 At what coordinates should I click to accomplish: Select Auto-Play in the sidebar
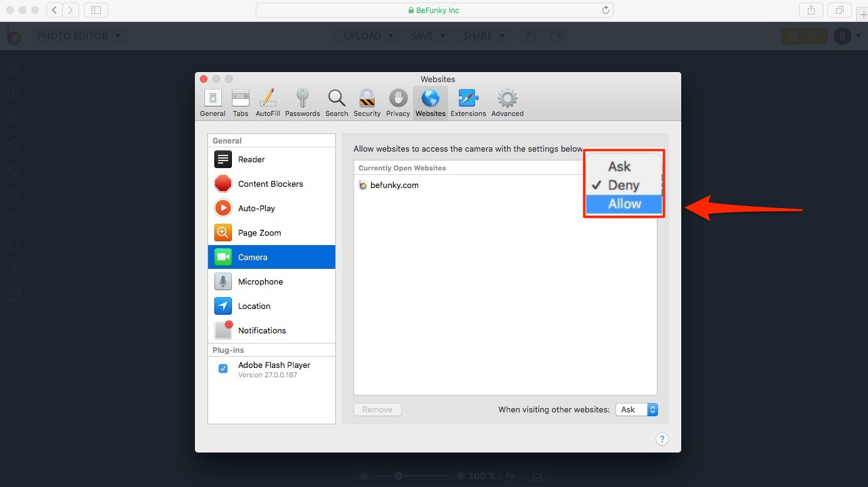[272, 208]
